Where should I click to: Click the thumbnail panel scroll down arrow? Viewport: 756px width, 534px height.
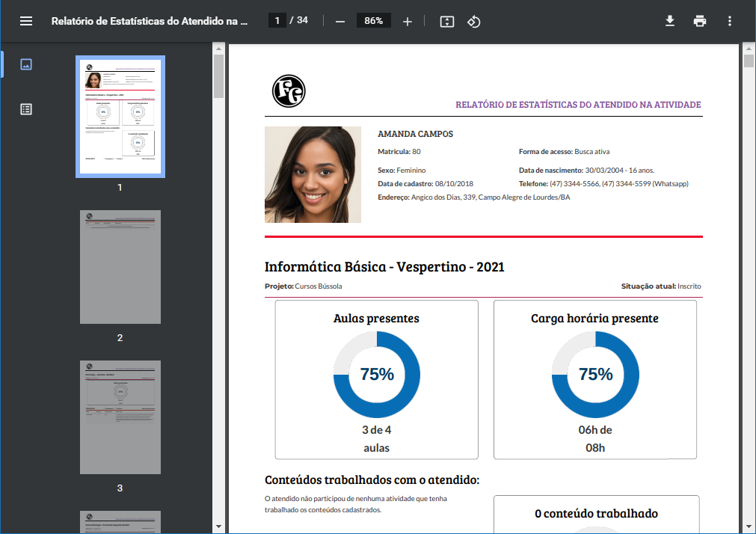tap(218, 527)
